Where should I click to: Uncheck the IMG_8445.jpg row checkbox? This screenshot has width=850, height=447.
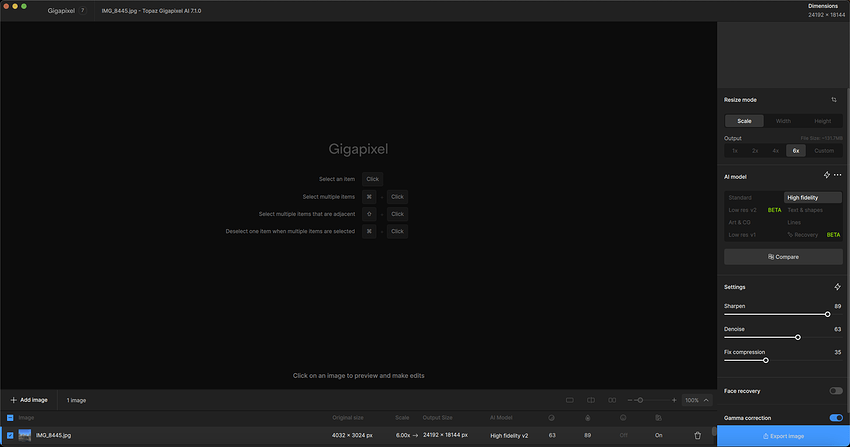click(10, 435)
